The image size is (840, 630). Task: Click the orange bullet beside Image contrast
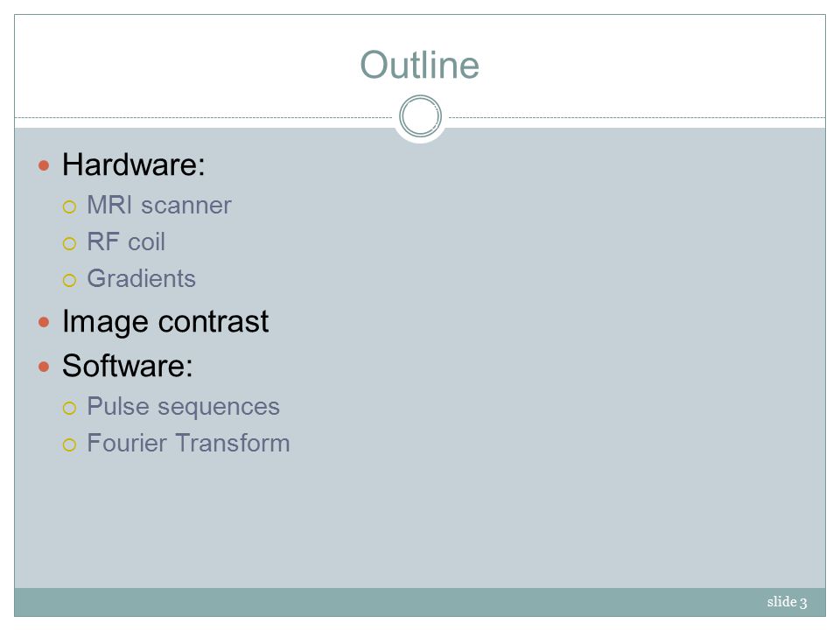tap(44, 323)
